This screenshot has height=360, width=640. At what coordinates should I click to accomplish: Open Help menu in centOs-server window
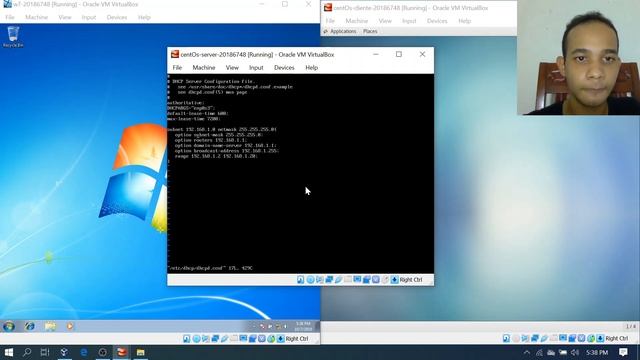click(311, 68)
